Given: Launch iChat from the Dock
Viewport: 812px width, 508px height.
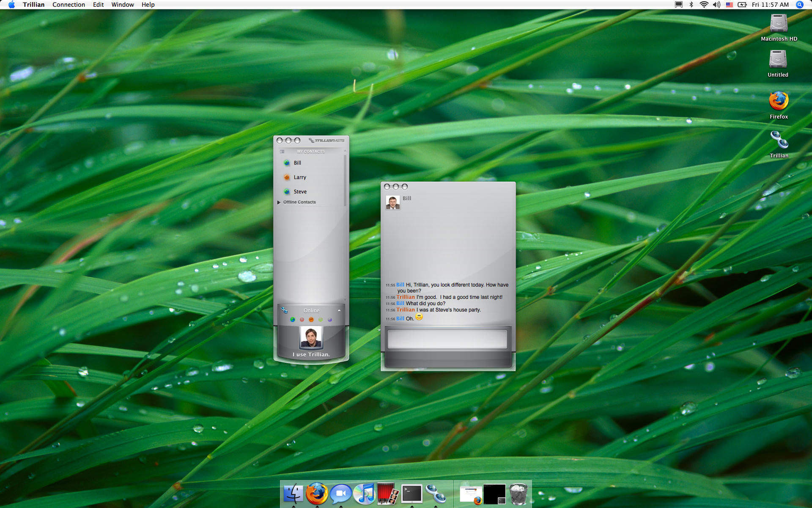Looking at the screenshot, I should pyautogui.click(x=340, y=494).
